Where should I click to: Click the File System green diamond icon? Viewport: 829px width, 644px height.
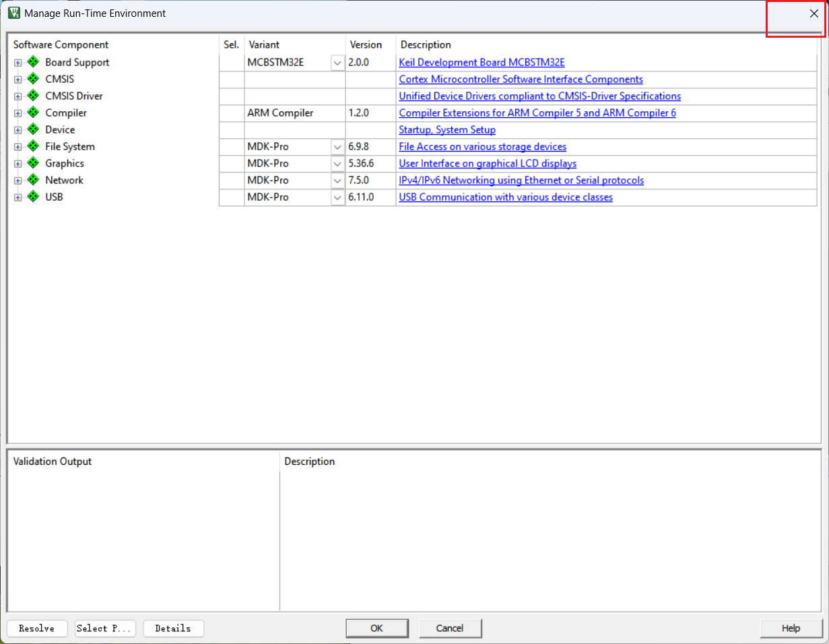click(34, 146)
